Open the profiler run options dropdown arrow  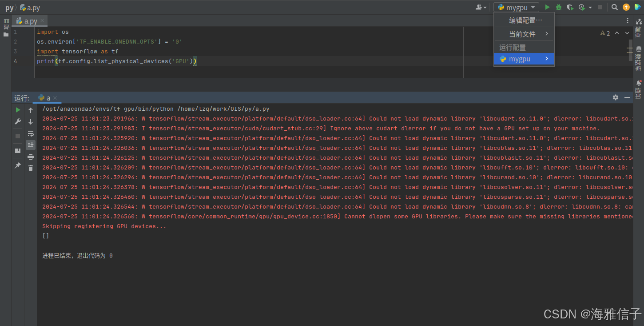pyautogui.click(x=590, y=7)
